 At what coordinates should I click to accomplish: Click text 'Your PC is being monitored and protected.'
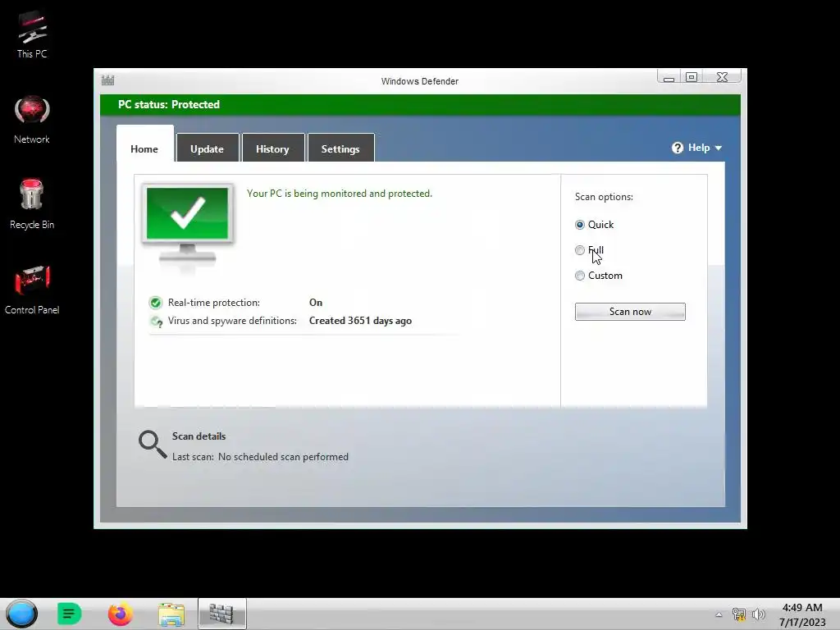point(339,194)
